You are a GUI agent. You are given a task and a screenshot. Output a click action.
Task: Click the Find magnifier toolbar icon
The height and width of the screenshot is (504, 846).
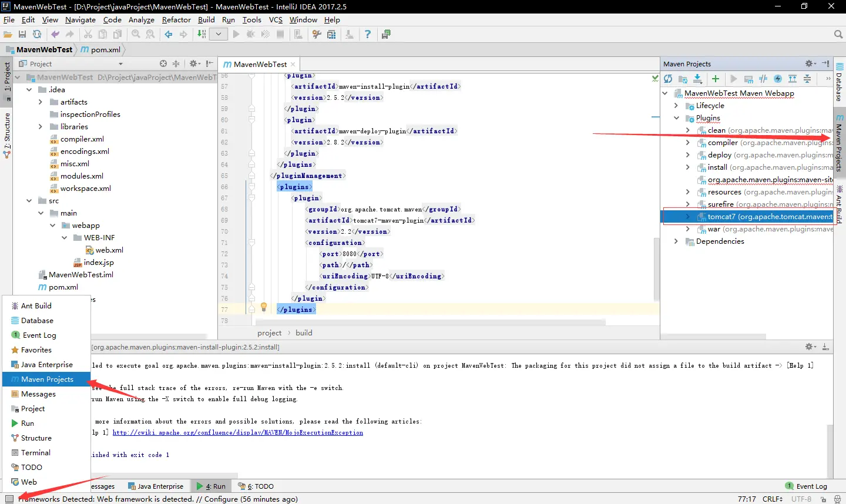click(x=136, y=35)
